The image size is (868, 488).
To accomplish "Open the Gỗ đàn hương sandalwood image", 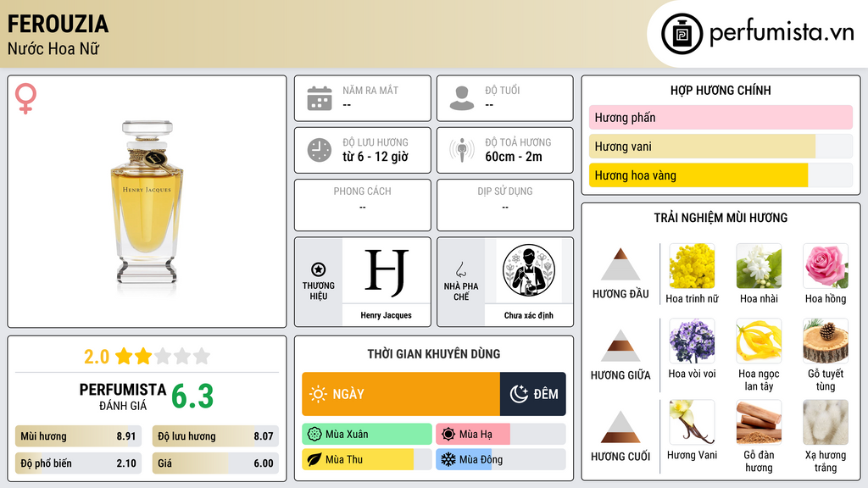I will [759, 422].
